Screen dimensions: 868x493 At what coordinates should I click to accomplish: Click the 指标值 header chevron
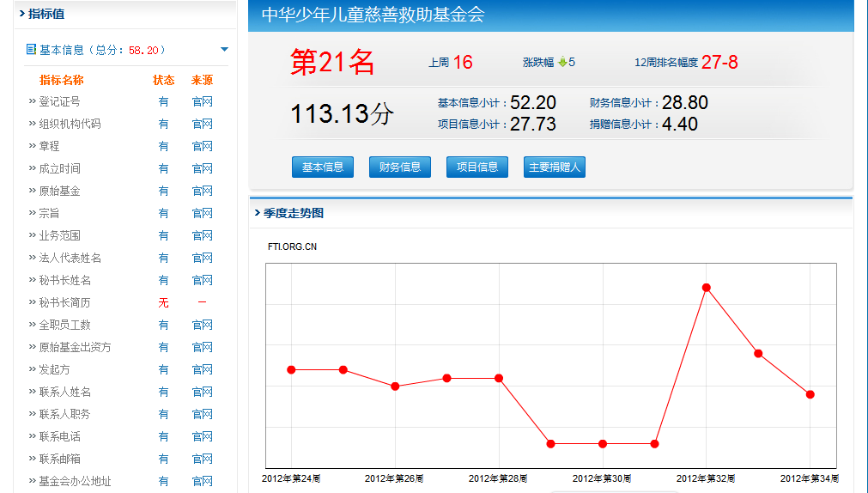pyautogui.click(x=22, y=13)
